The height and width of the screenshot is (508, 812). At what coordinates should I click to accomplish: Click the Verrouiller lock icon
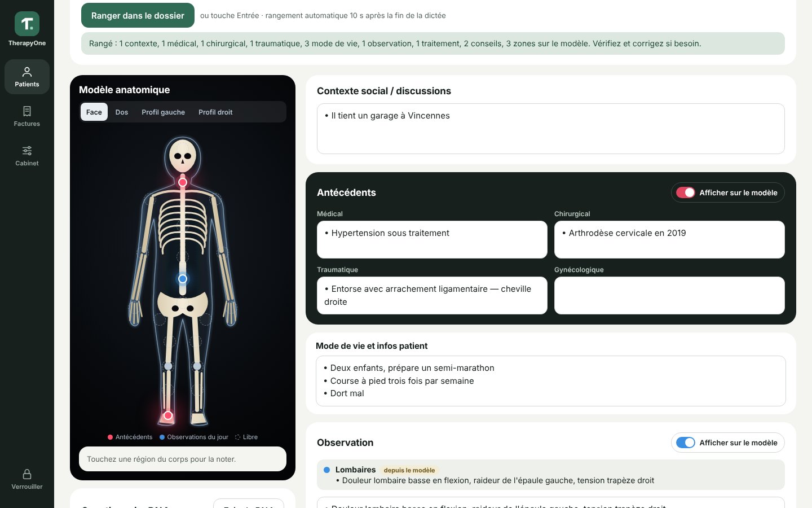pos(27,474)
